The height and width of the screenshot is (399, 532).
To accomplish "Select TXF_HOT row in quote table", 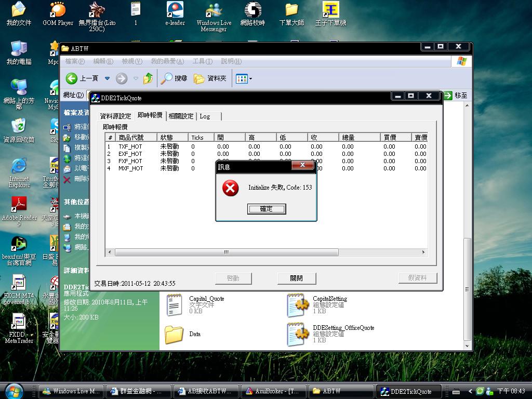I will coord(267,147).
